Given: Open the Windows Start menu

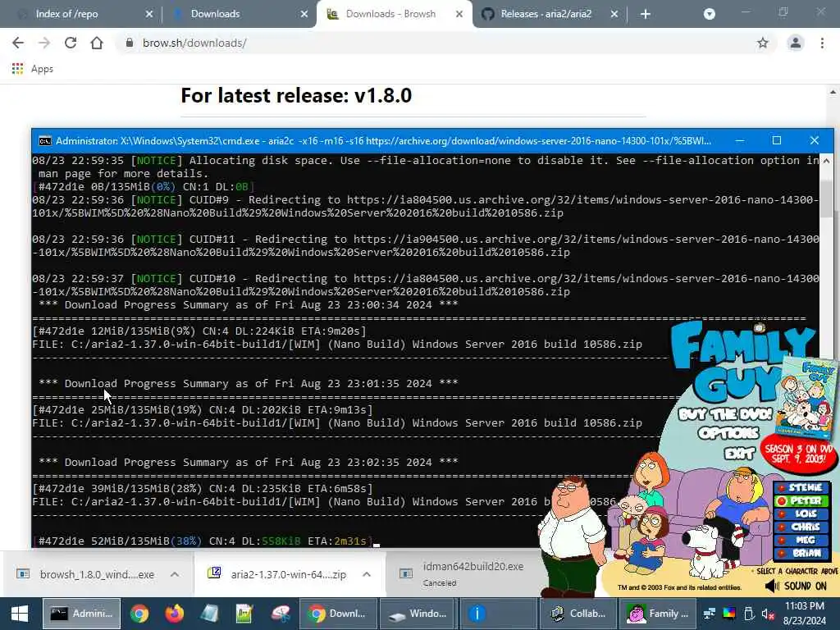Looking at the screenshot, I should click(20, 614).
